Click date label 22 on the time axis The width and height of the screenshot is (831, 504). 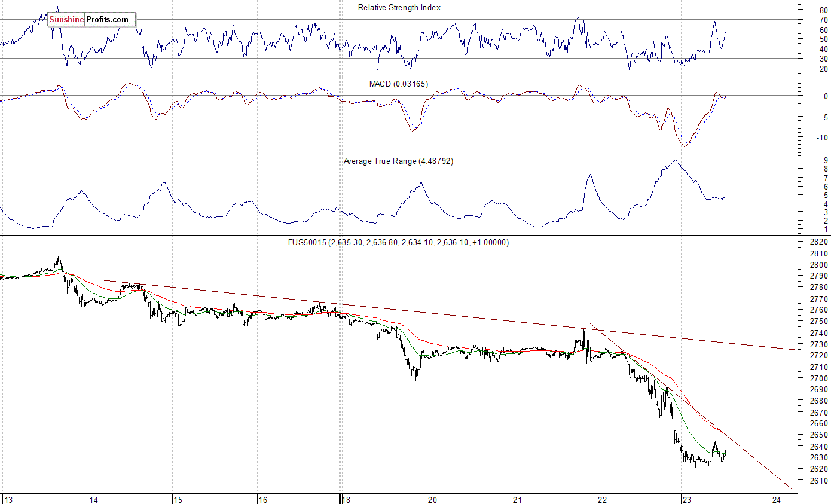603,499
